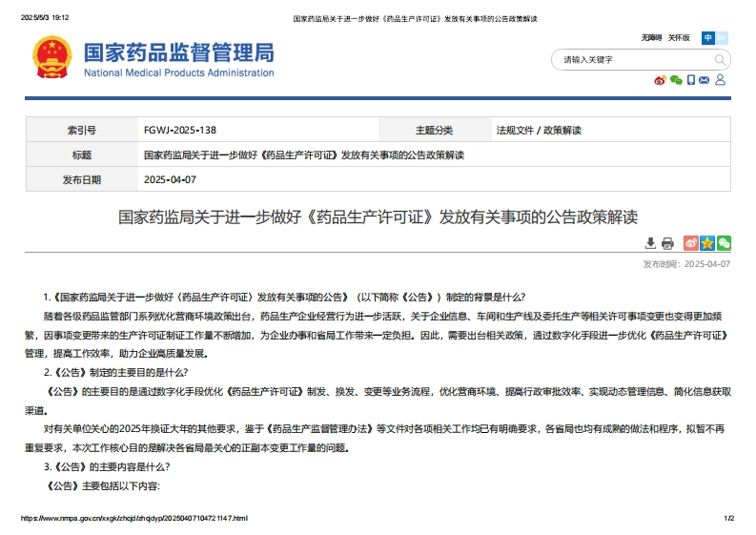Open the WeChat icon below the search box

[x=676, y=80]
